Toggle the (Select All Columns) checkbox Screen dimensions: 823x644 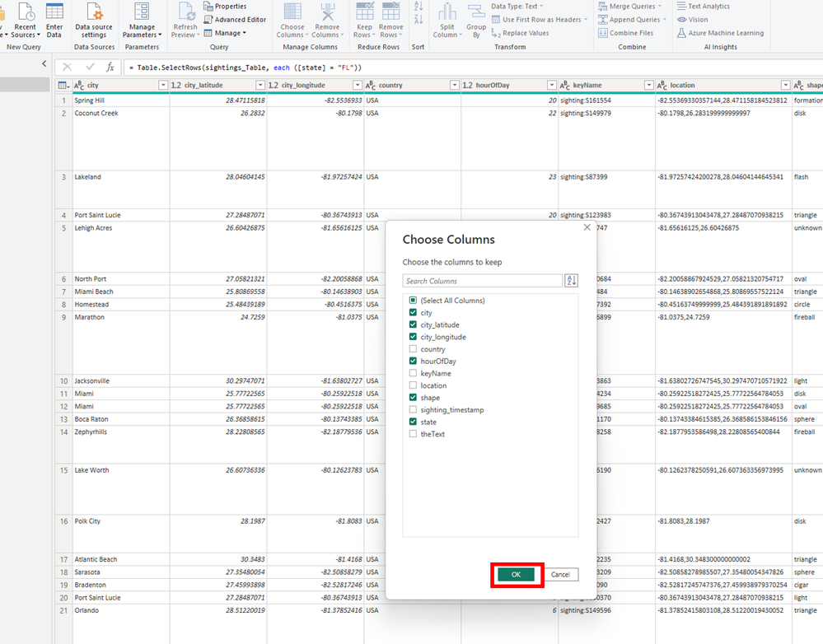413,301
